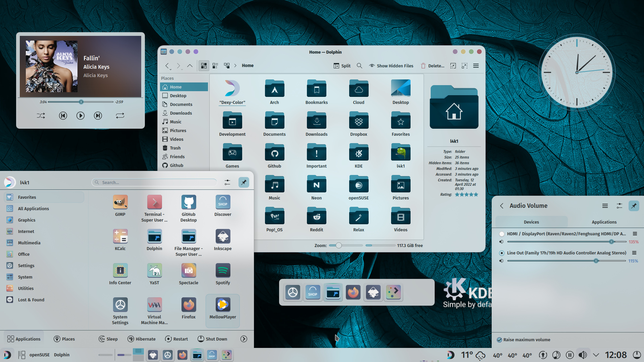
Task: Open the Dolphin search icon
Action: click(360, 66)
